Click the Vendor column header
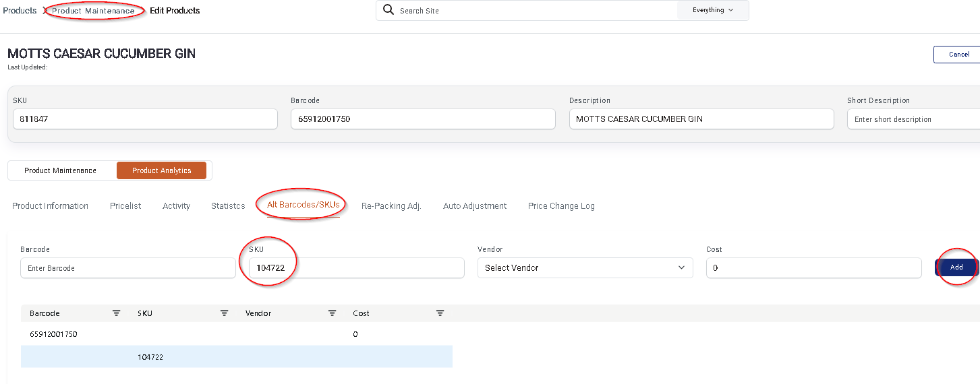 point(258,313)
